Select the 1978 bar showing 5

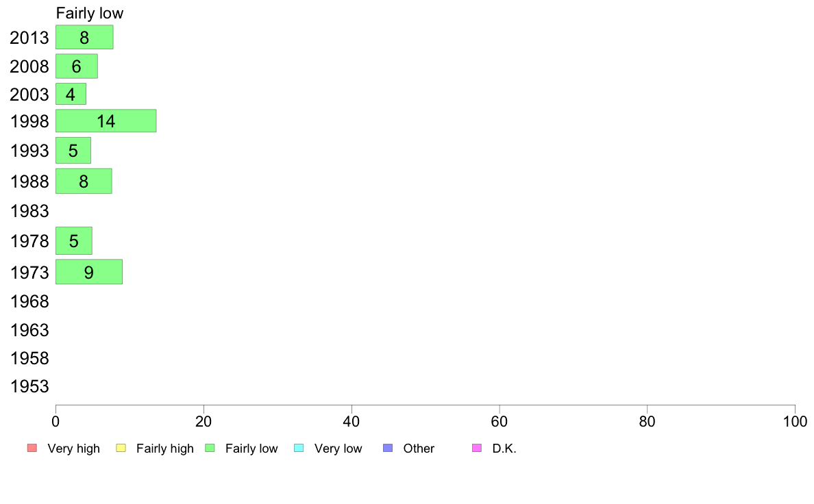click(74, 241)
